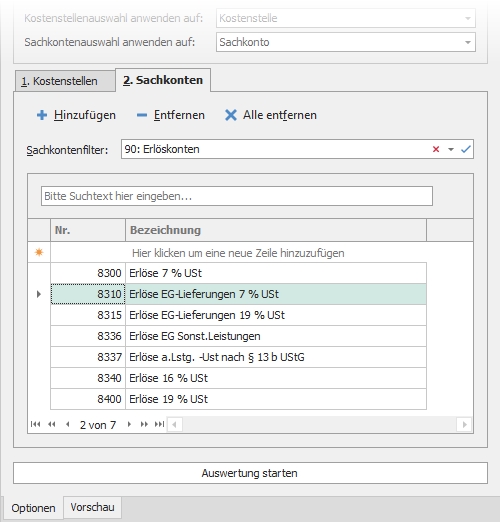
Task: Click the current-row arrow beside 8310
Action: tap(39, 294)
